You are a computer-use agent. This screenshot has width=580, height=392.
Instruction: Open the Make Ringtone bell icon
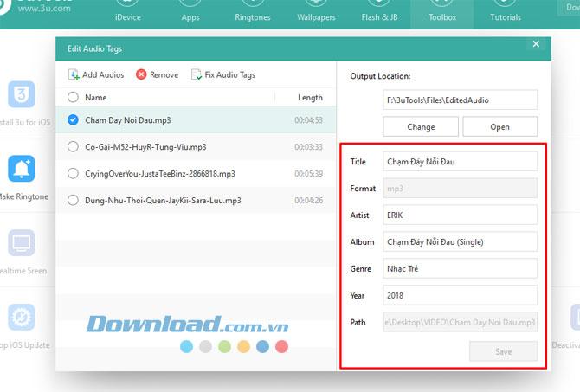tap(21, 169)
